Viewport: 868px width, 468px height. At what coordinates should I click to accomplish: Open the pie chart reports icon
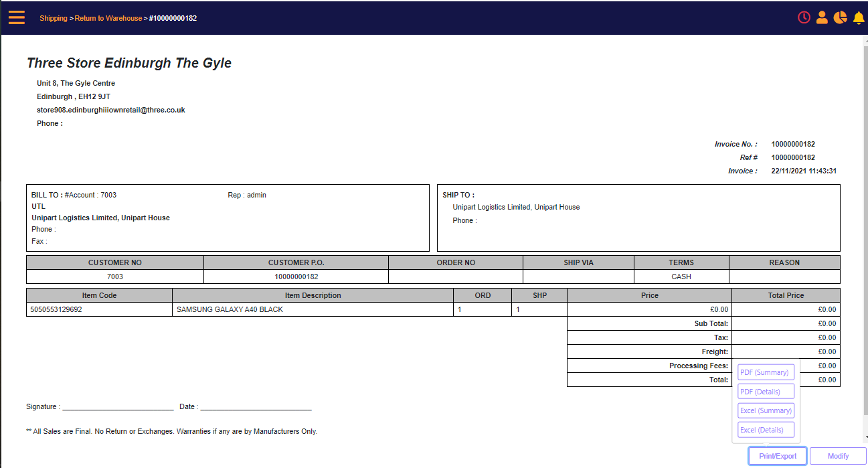coord(840,17)
